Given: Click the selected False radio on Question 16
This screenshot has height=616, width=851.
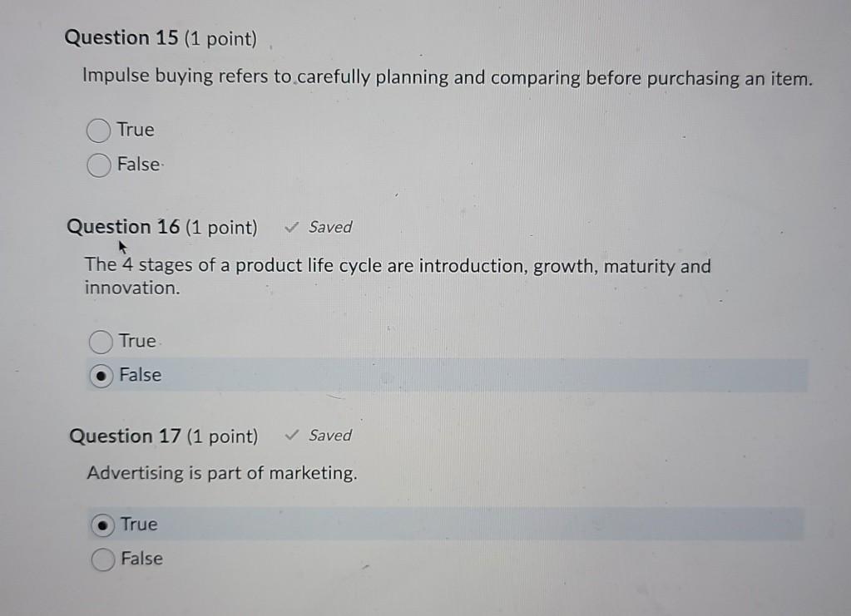Looking at the screenshot, I should click(101, 375).
